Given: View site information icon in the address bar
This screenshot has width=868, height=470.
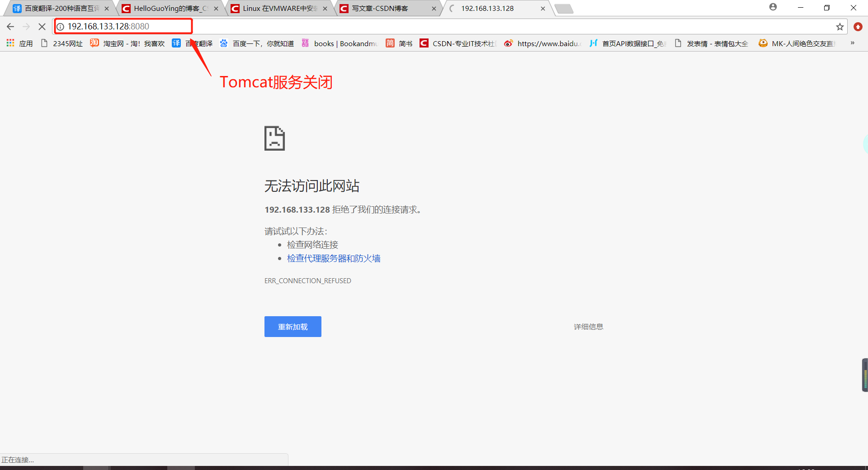Looking at the screenshot, I should pos(61,26).
